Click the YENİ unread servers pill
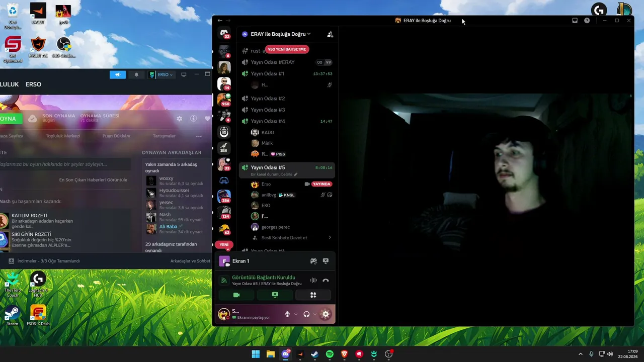 [224, 245]
